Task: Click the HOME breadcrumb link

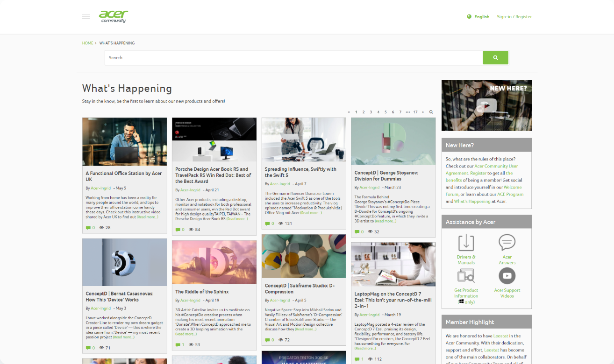Action: [88, 43]
